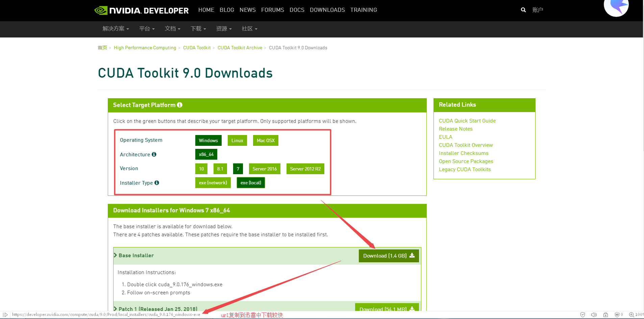Click the round avatar icon at top right
This screenshot has height=319, width=644.
pos(616,6)
